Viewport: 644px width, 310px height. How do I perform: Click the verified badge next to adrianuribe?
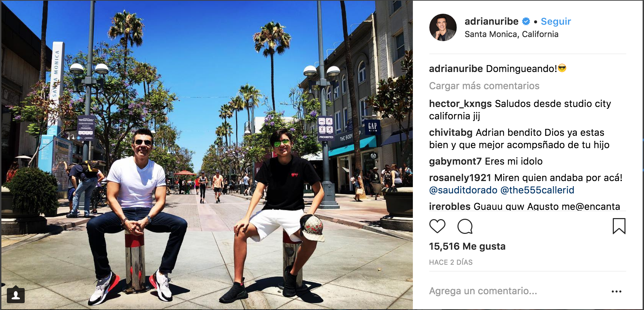tap(526, 21)
